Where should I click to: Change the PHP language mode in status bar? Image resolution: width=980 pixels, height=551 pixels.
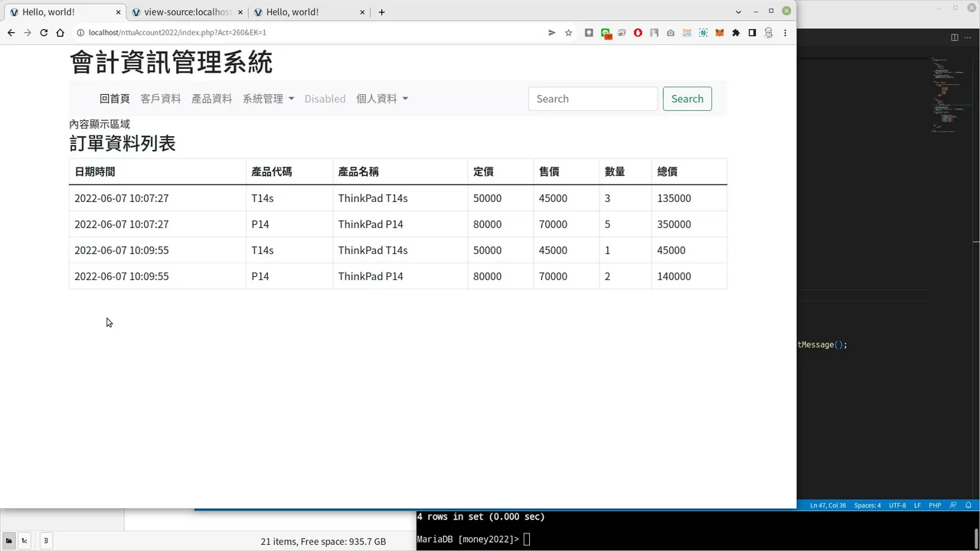tap(935, 505)
